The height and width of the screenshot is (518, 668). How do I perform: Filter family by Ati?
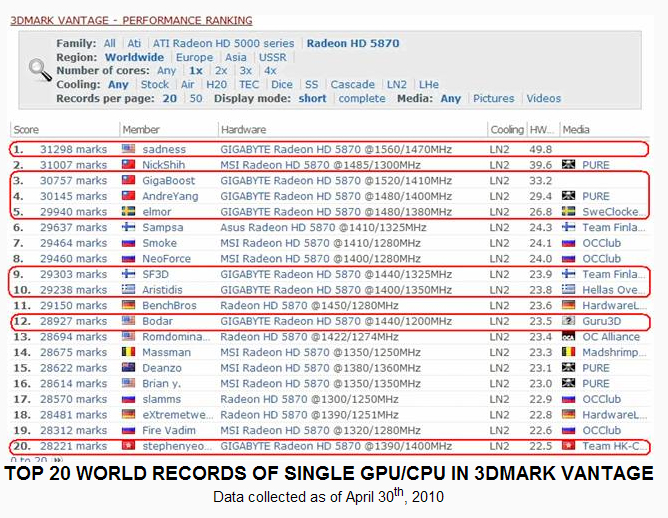tap(134, 43)
